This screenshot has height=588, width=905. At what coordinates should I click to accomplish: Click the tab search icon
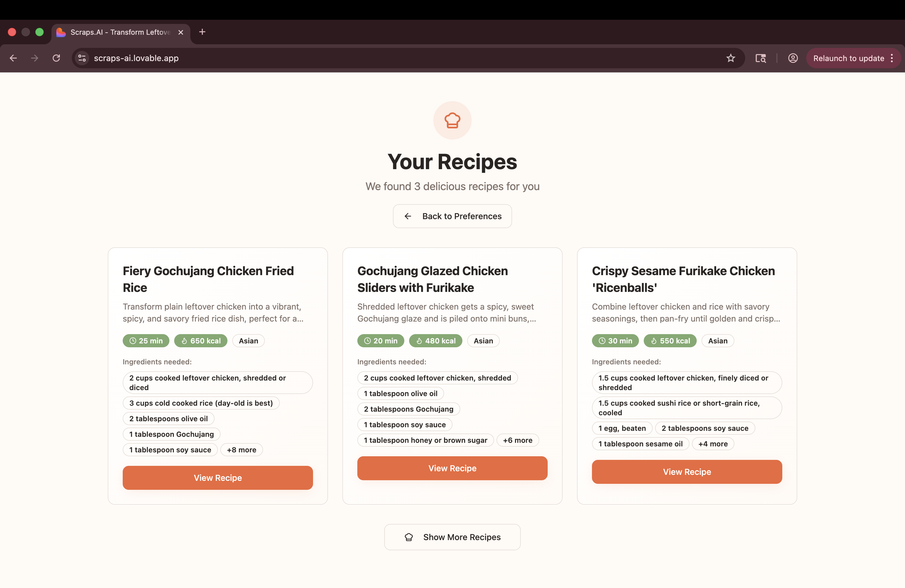760,58
